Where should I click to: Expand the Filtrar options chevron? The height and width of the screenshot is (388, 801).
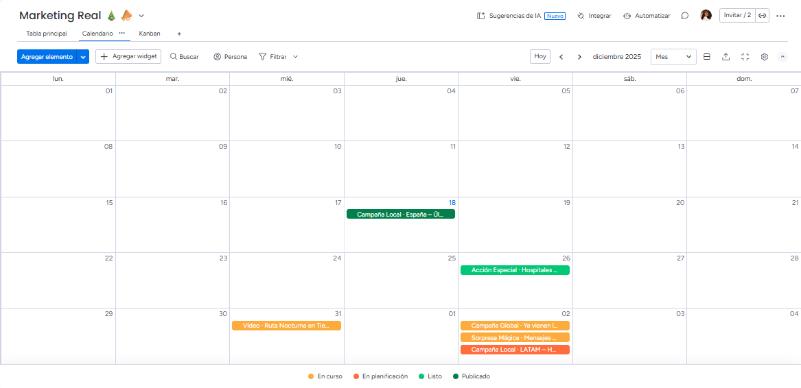click(x=295, y=57)
